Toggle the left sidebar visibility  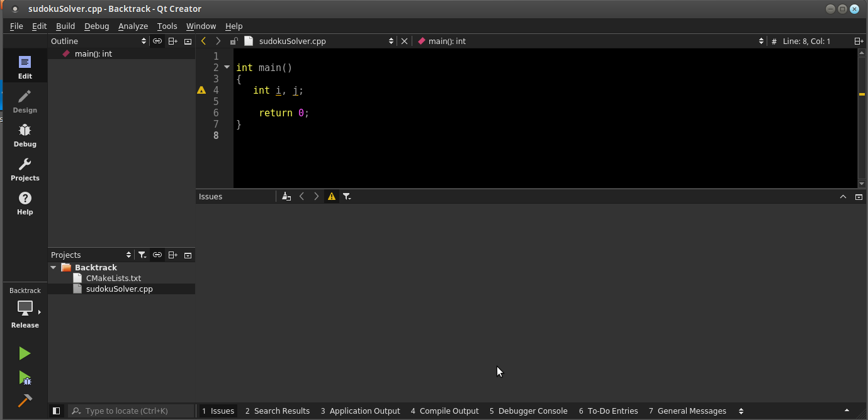pyautogui.click(x=56, y=411)
